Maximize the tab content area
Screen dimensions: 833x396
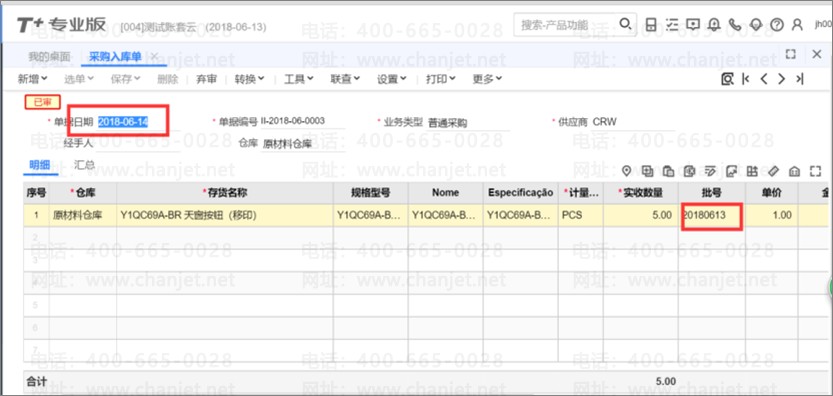(790, 54)
